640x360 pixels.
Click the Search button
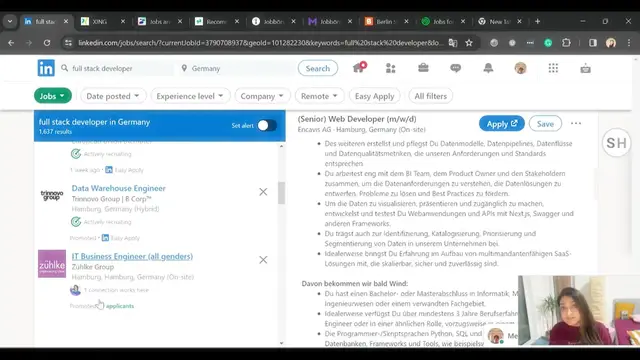pos(318,68)
